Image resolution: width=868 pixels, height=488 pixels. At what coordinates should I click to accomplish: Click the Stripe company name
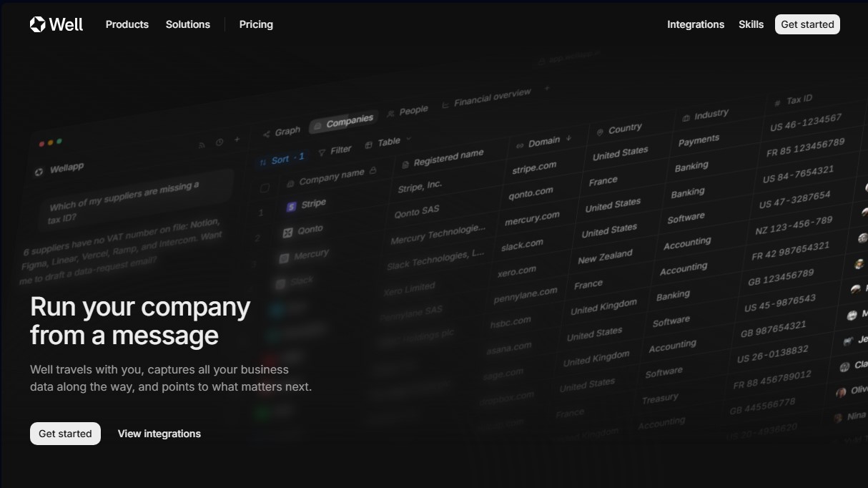click(313, 204)
